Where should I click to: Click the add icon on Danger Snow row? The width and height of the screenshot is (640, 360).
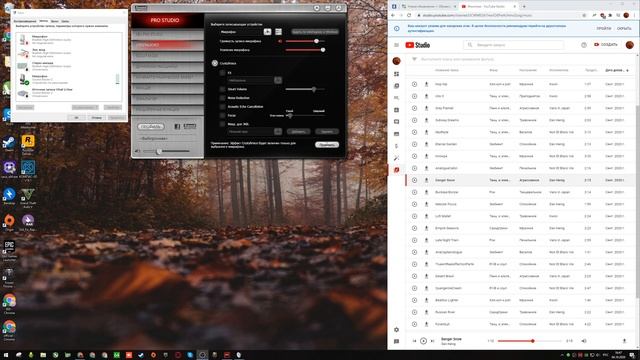pos(426,180)
